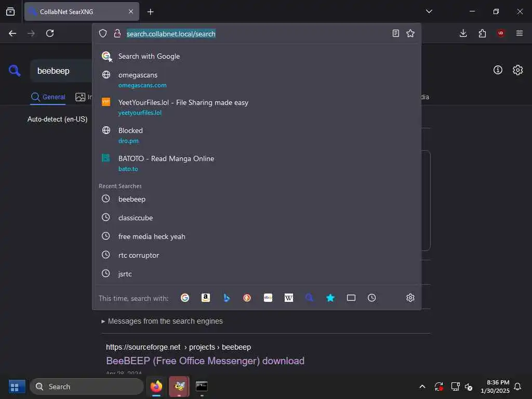Open Auto-detect (en-US) language dropdown
532x399 pixels.
pos(57,119)
